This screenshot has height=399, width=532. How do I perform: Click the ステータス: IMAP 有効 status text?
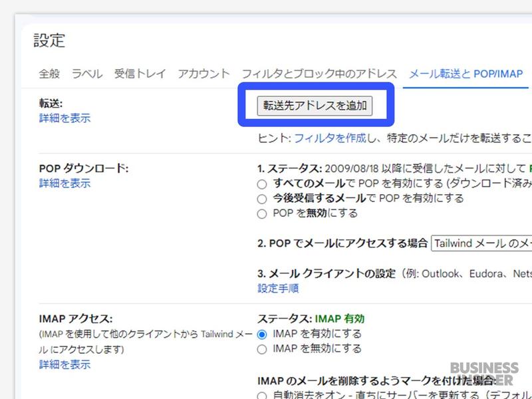311,319
